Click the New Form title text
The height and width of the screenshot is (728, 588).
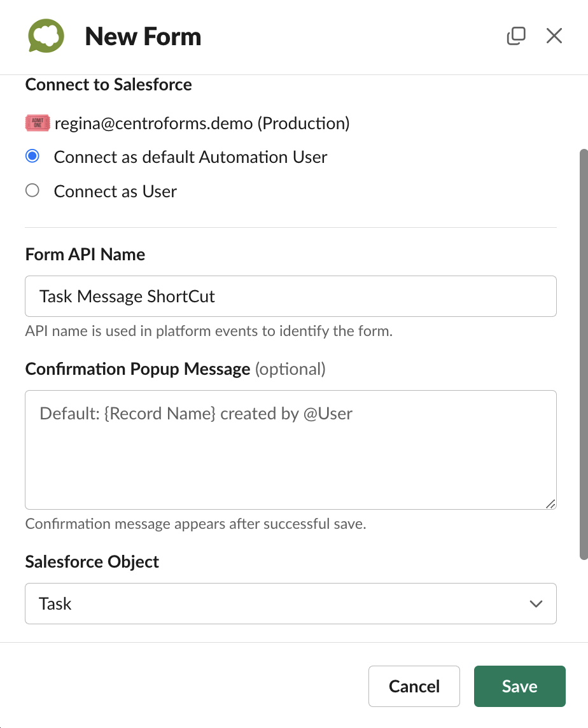pyautogui.click(x=143, y=36)
